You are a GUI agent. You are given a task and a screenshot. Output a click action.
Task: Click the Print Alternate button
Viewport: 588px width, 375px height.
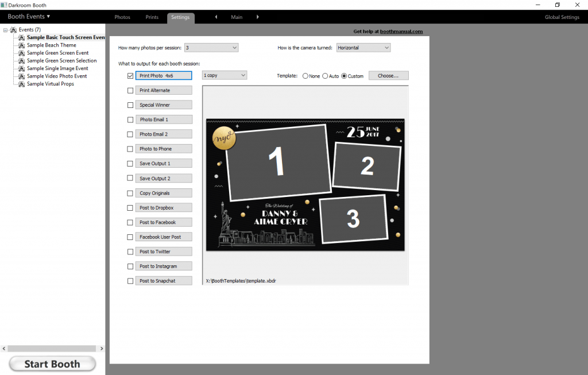[x=164, y=90]
